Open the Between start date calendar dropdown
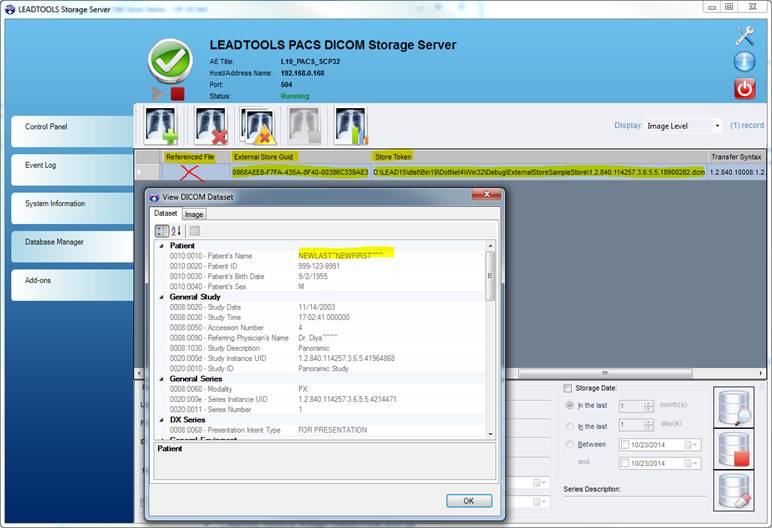Image resolution: width=772 pixels, height=528 pixels. pos(691,445)
